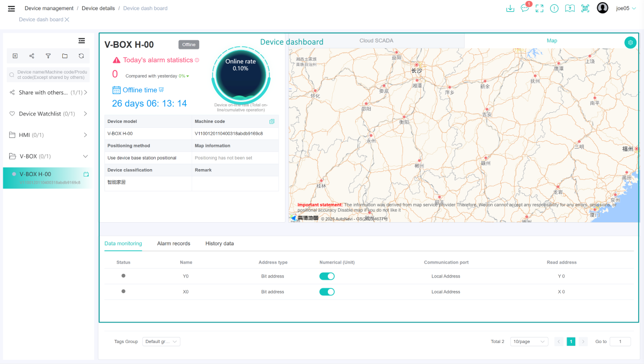This screenshot has height=364, width=644.
Task: Open dashboard settings gear button
Action: tap(630, 42)
